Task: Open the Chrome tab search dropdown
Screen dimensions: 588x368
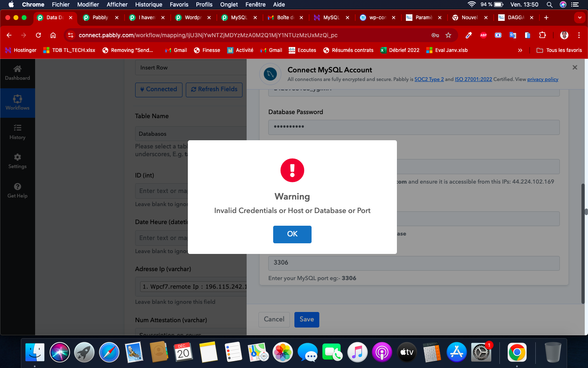Action: tap(579, 18)
